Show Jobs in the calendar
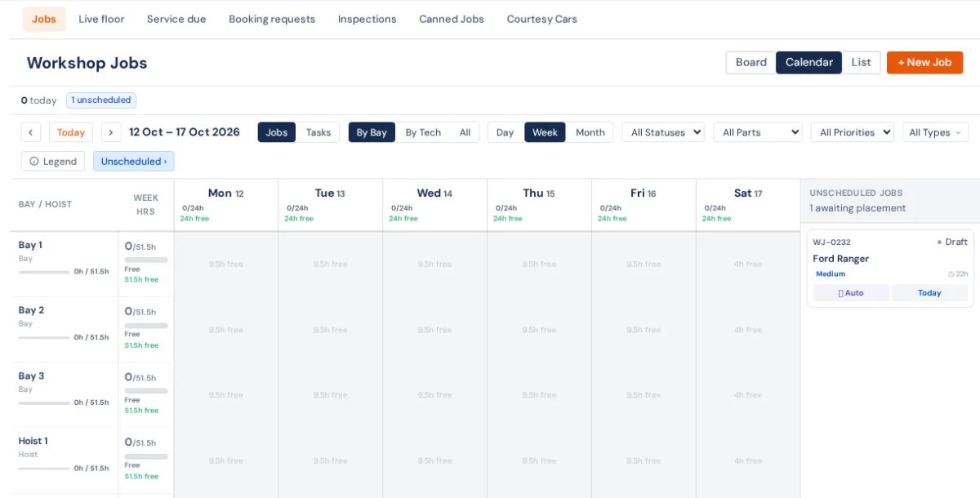 pos(277,132)
